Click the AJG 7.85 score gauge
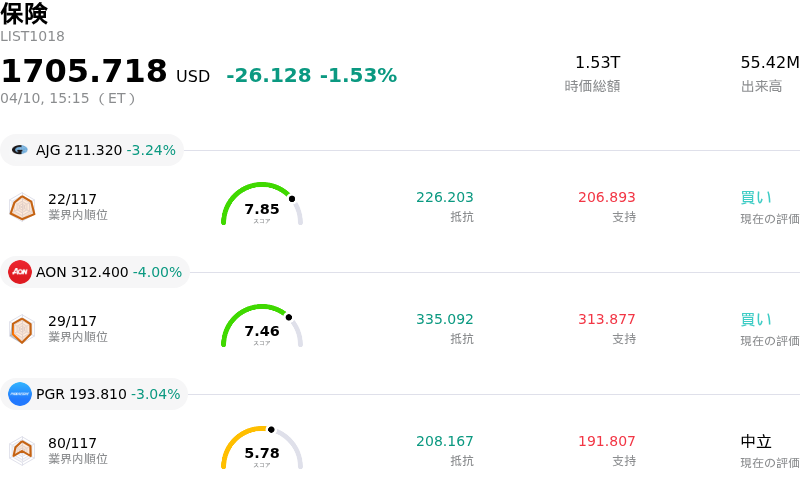Viewport: 800px width, 488px height. click(x=262, y=205)
